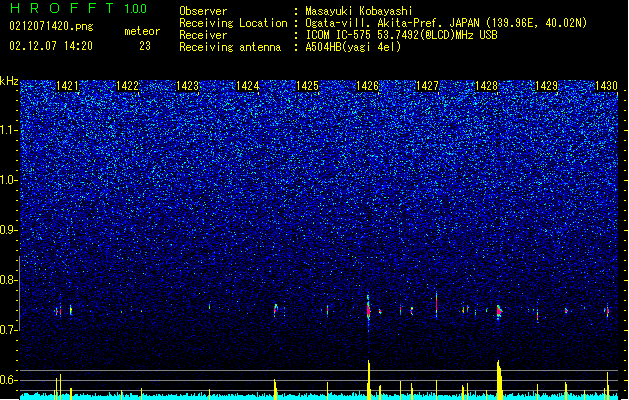Click the green 'meteor' label

pos(142,31)
